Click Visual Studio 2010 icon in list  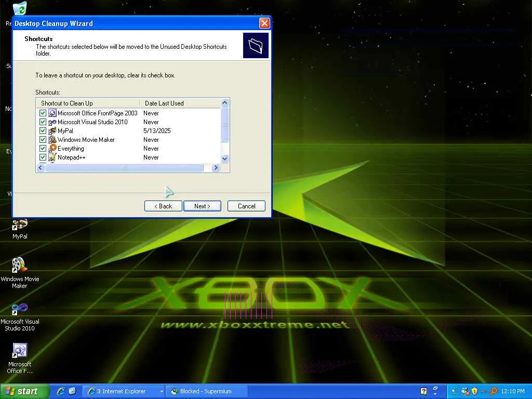click(52, 122)
